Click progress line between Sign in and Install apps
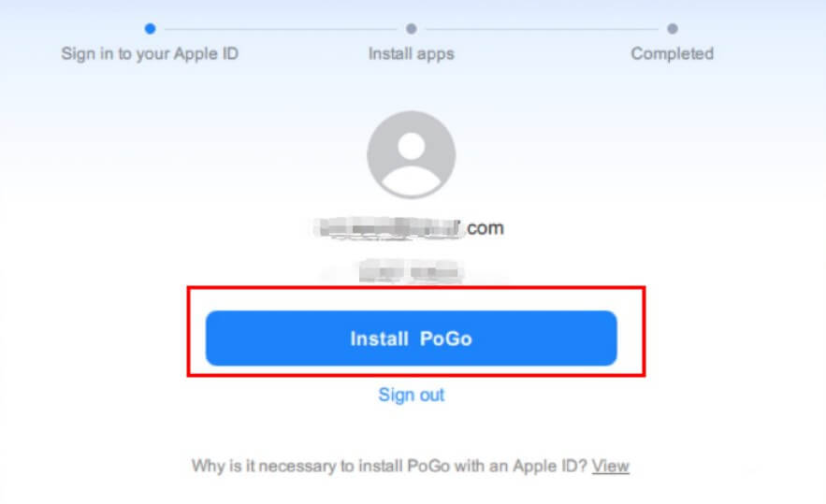Screen dimensions: 826x504 point(281,30)
